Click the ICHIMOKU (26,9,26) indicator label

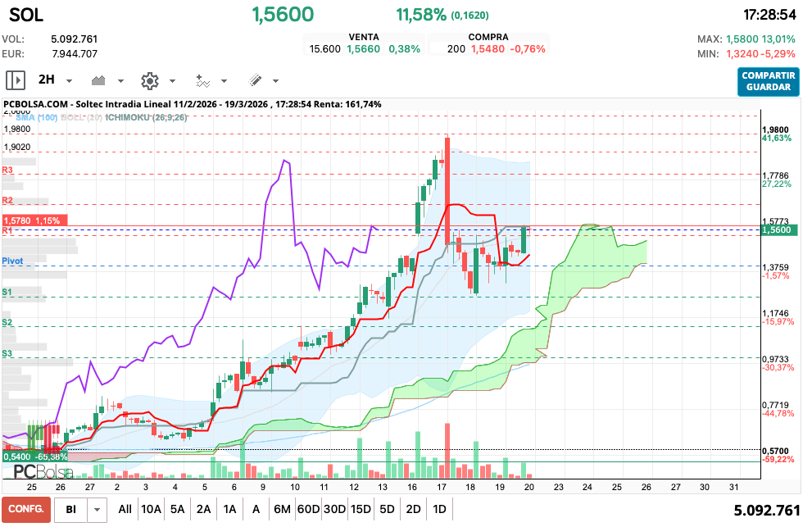pos(146,118)
